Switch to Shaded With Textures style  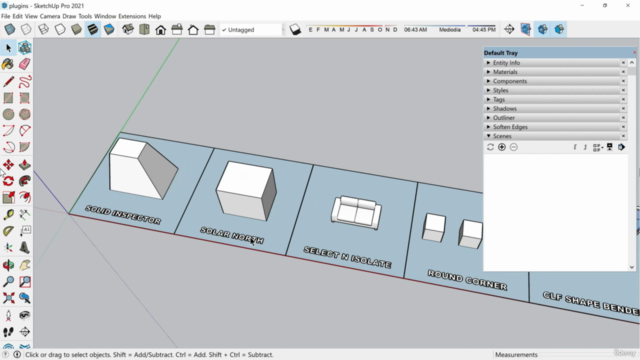pyautogui.click(x=93, y=29)
